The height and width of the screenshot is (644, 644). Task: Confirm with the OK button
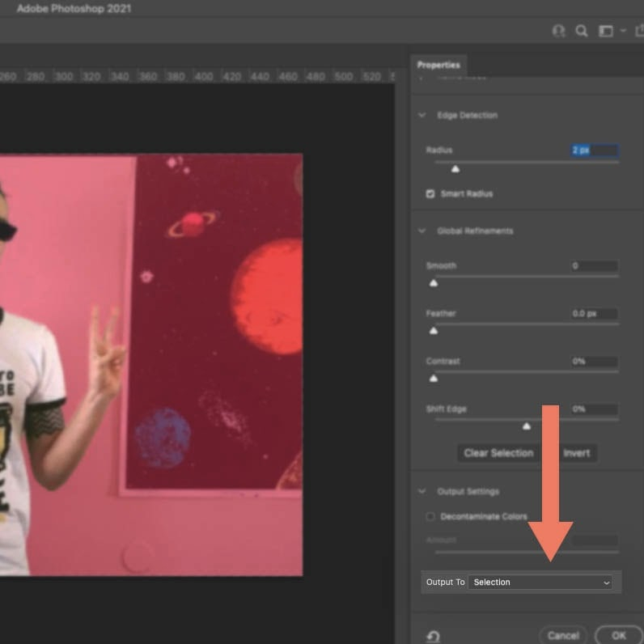(x=618, y=635)
